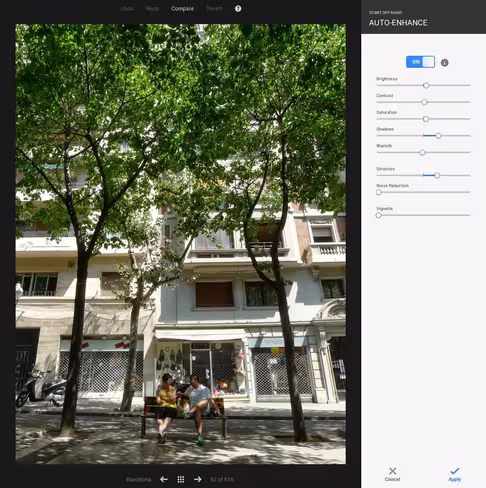This screenshot has height=488, width=486.
Task: Go to previous photo arrow
Action: [164, 479]
